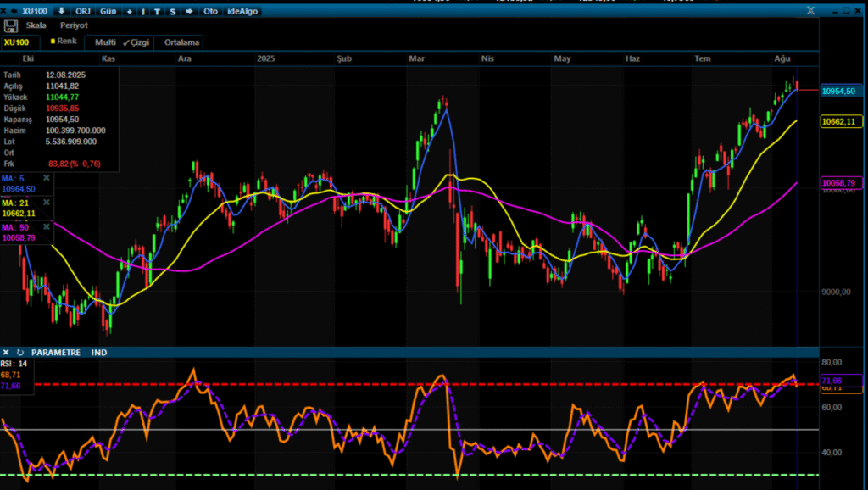
Task: Click the right arrow icon in title bar
Action: tap(189, 11)
